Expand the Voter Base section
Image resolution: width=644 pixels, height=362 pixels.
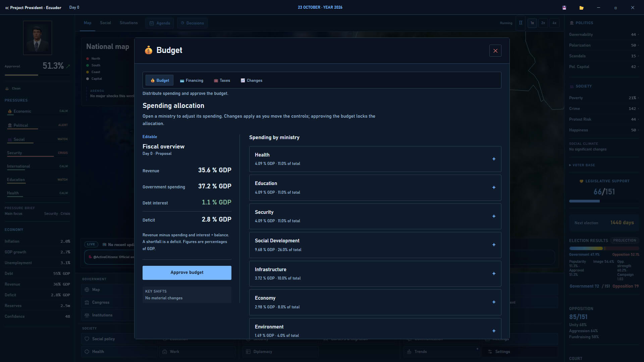582,165
